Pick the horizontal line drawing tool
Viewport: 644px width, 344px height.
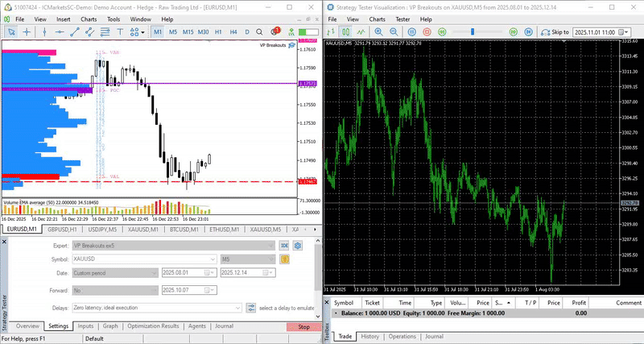[60, 31]
